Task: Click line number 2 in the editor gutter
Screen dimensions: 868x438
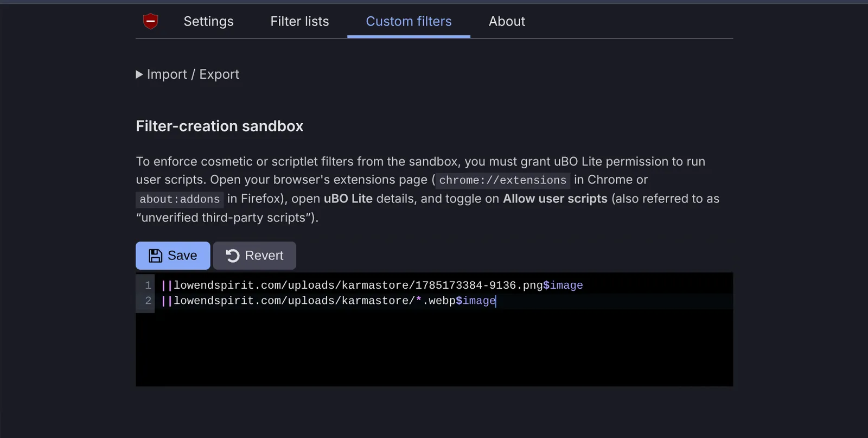Action: coord(148,301)
